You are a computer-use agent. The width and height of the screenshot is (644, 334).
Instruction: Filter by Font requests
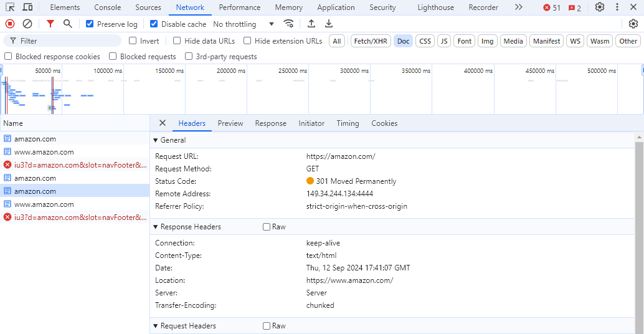coord(465,41)
